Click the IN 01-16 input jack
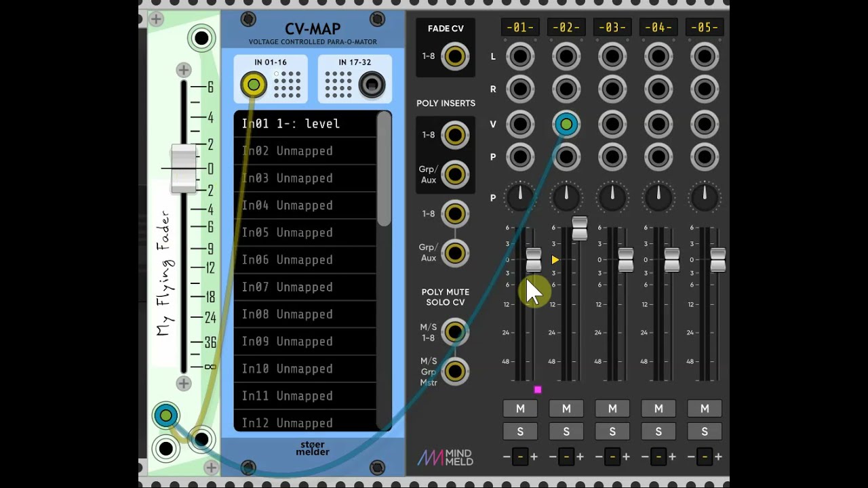 pyautogui.click(x=254, y=85)
